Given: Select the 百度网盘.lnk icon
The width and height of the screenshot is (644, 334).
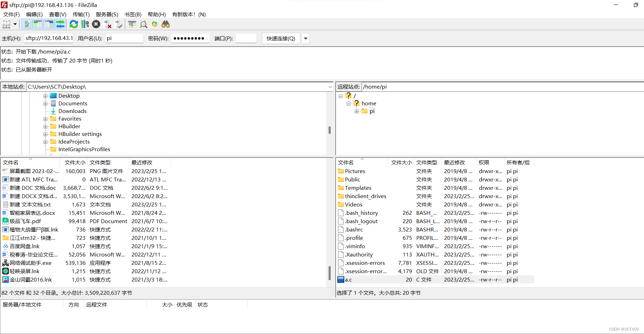Looking at the screenshot, I should point(6,246).
